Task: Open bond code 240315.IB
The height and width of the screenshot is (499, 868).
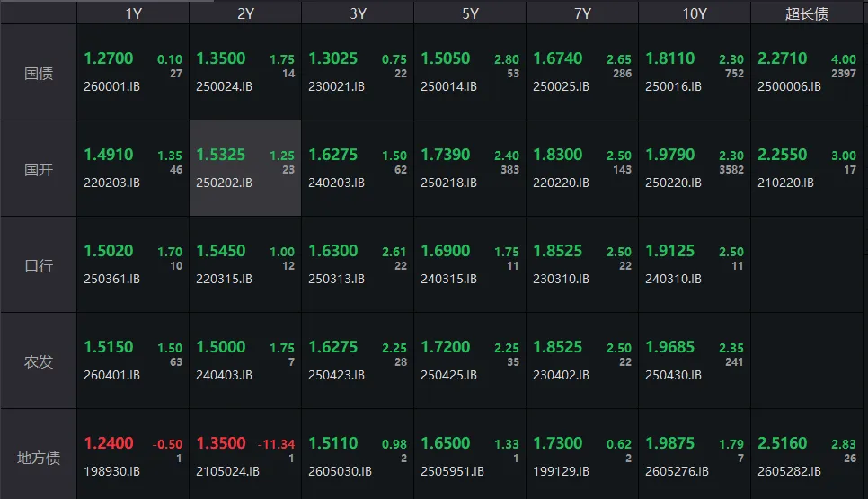Action: [449, 279]
